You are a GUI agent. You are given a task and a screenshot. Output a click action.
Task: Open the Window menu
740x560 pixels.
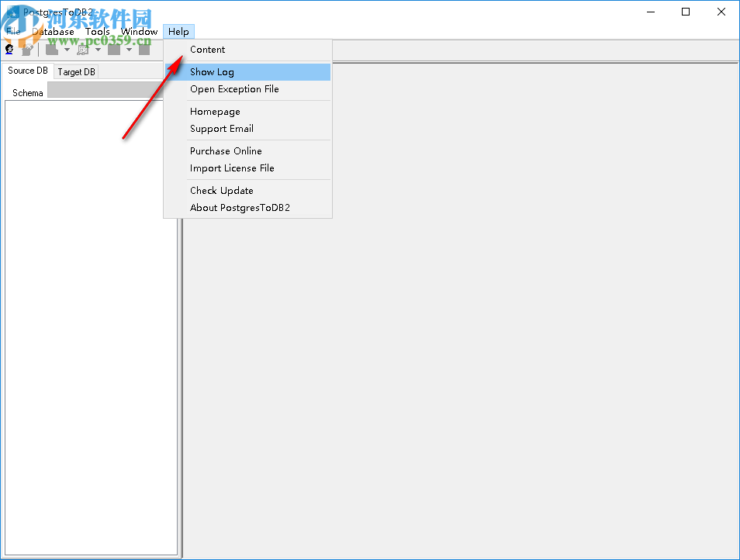(x=138, y=31)
